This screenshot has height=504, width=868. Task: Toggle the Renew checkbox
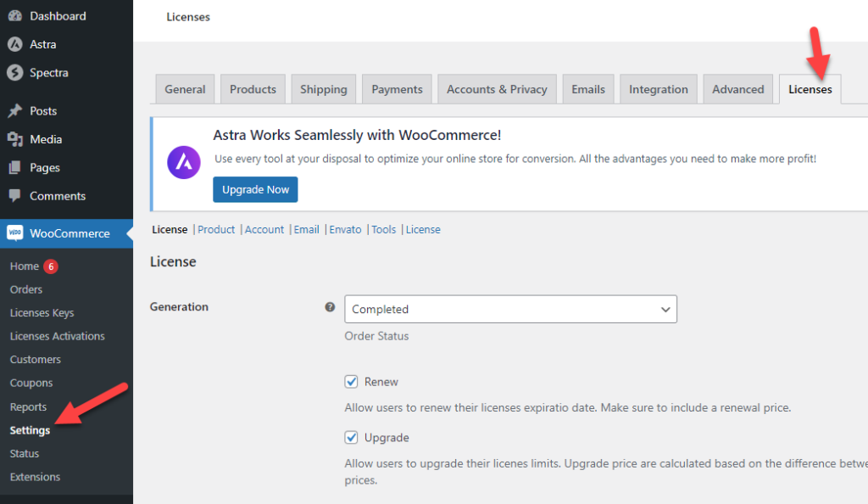(351, 382)
